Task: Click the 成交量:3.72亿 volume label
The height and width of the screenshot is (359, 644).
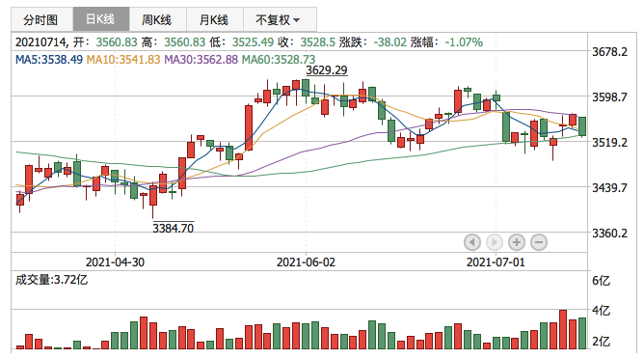Action: (x=51, y=280)
